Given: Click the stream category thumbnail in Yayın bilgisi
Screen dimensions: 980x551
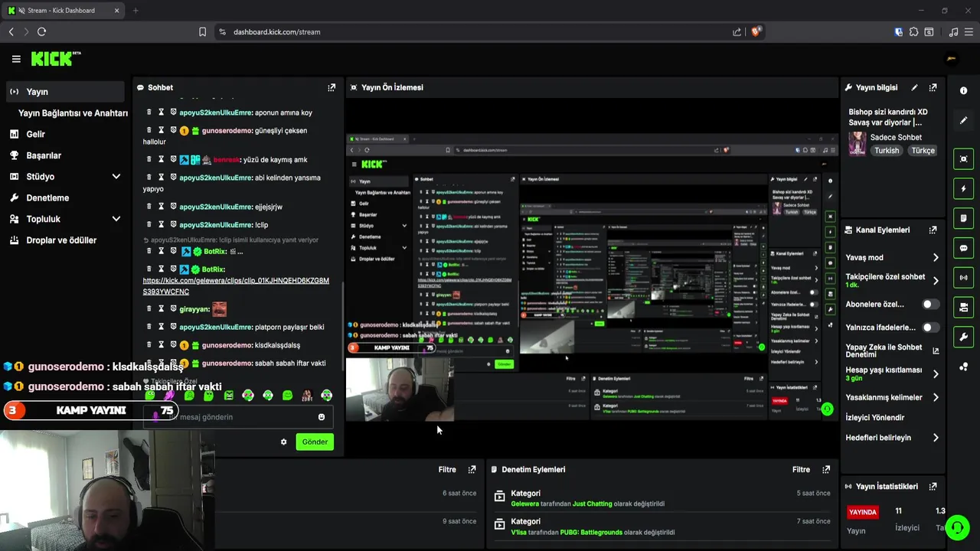Looking at the screenshot, I should point(857,144).
